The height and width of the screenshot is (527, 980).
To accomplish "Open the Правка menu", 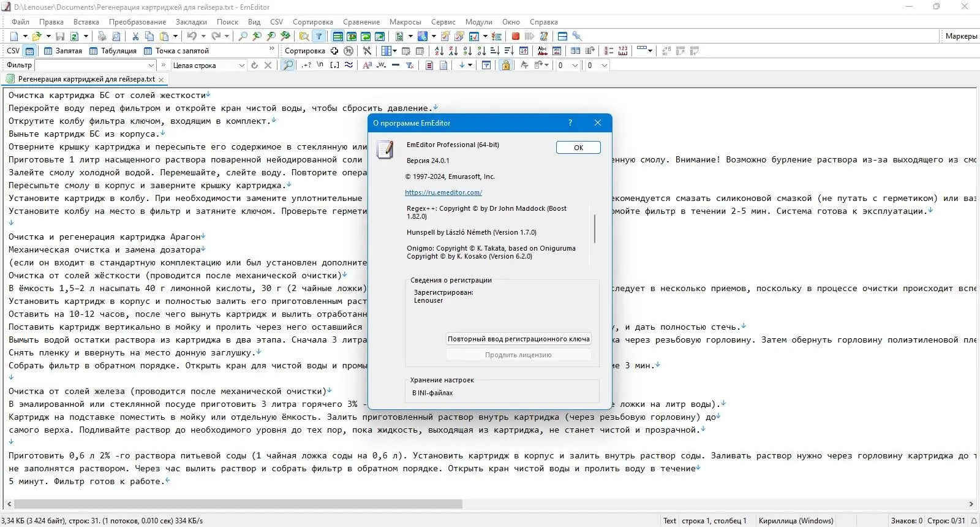I will click(x=51, y=22).
